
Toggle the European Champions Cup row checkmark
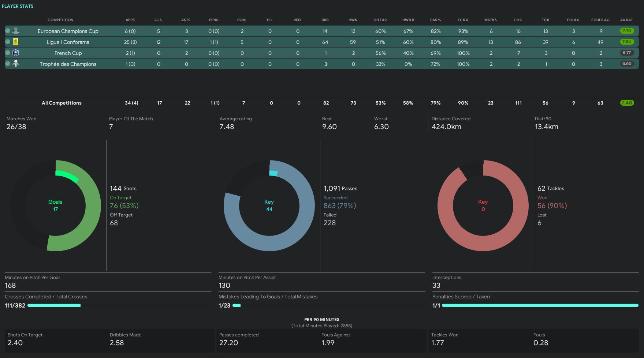pos(8,31)
